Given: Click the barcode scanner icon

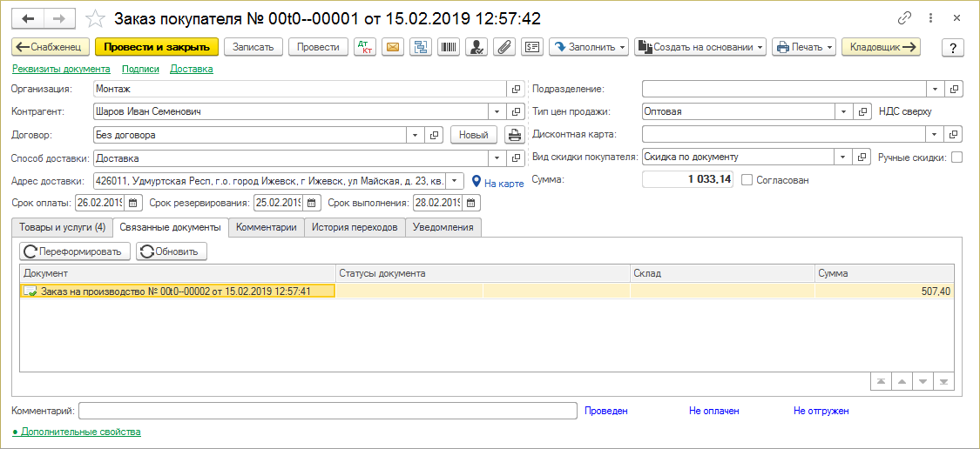Looking at the screenshot, I should point(448,47).
